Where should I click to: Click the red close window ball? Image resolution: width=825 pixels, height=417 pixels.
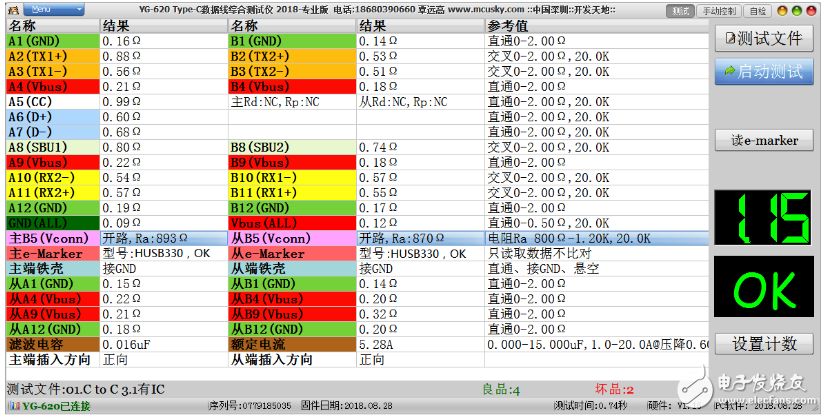[811, 11]
